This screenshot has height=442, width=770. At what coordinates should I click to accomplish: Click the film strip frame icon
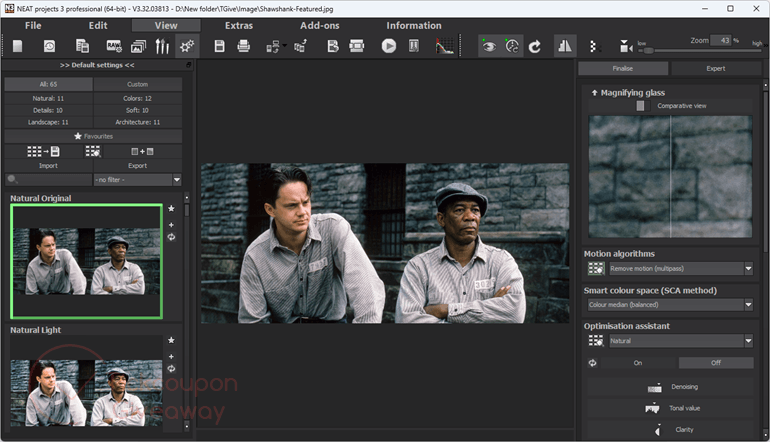click(357, 46)
